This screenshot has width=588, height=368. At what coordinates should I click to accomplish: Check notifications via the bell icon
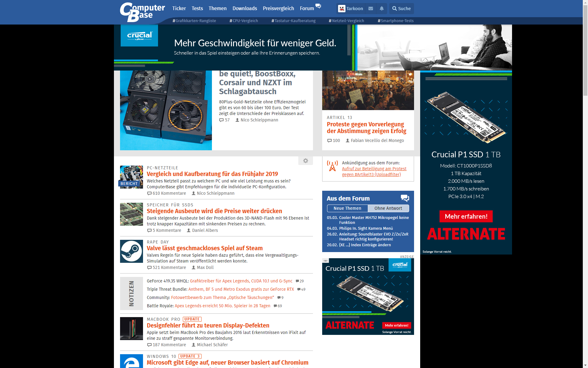pos(382,9)
